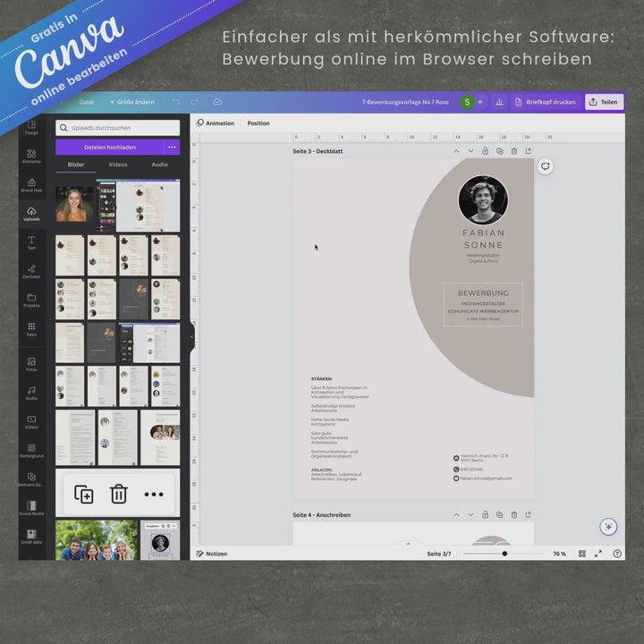Image resolution: width=644 pixels, height=644 pixels.
Task: Duplicate page Seite 3 - Deckblatt
Action: pos(499,151)
